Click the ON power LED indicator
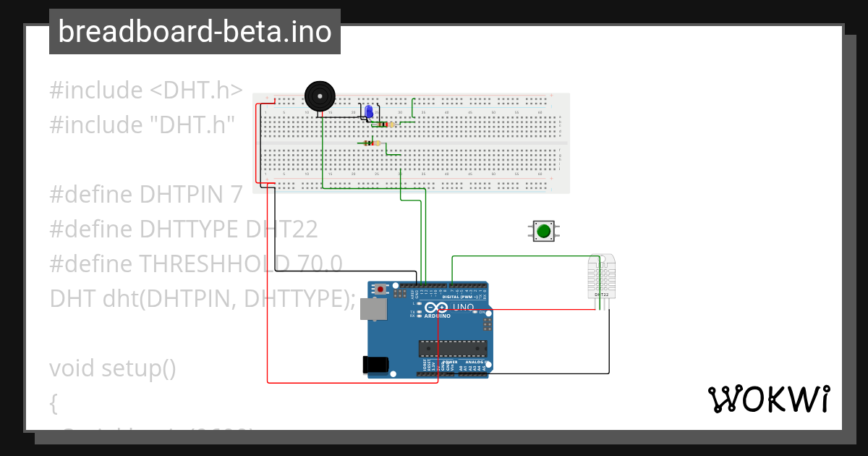The height and width of the screenshot is (456, 868). pos(475,311)
